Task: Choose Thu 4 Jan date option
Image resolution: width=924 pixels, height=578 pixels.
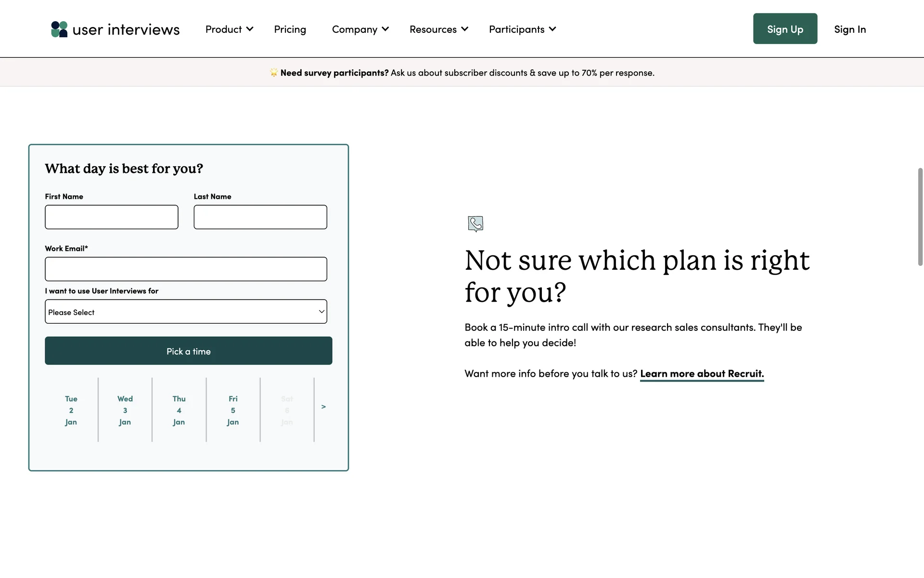Action: pyautogui.click(x=179, y=410)
